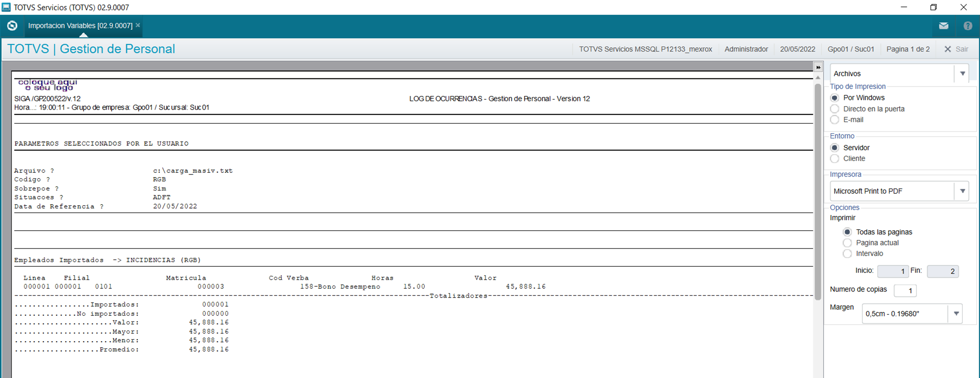
Task: Click the Situacoes value ADFT
Action: (x=162, y=197)
